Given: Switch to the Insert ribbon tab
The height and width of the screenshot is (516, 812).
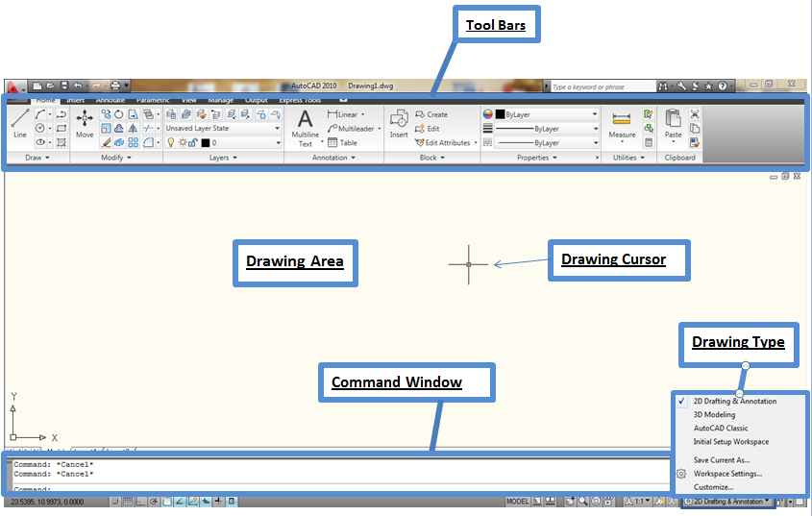Looking at the screenshot, I should click(76, 100).
